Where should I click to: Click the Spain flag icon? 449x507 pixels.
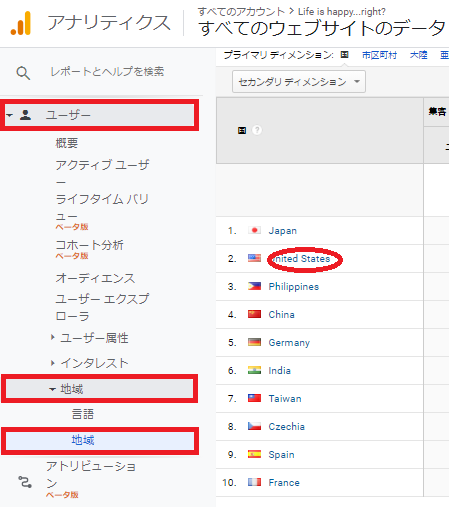point(254,454)
